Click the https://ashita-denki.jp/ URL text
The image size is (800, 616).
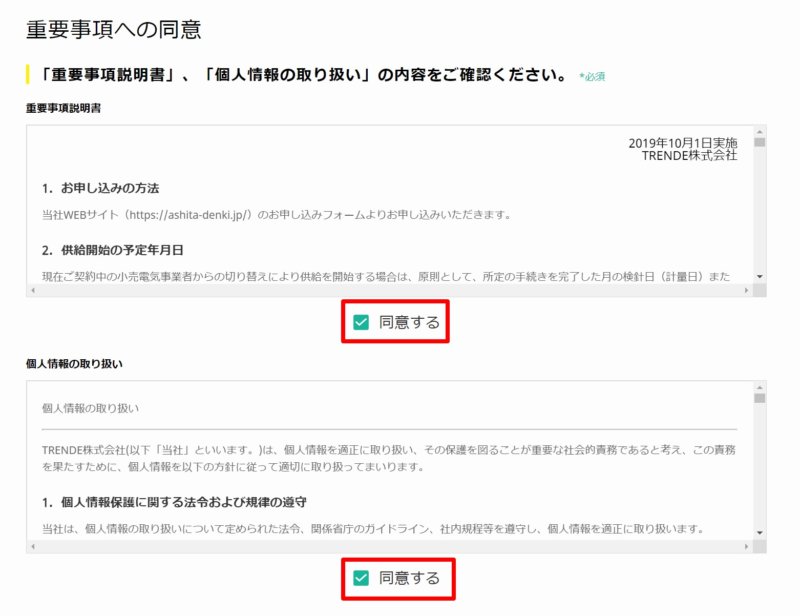(188, 215)
